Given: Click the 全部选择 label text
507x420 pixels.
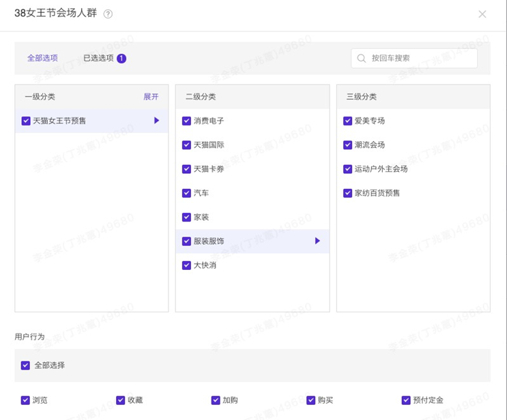Looking at the screenshot, I should click(x=49, y=365).
